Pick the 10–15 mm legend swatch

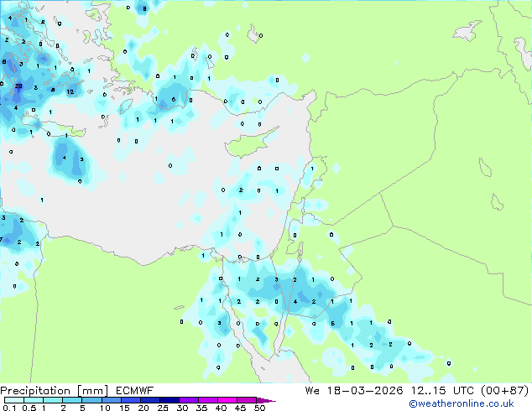111,400
